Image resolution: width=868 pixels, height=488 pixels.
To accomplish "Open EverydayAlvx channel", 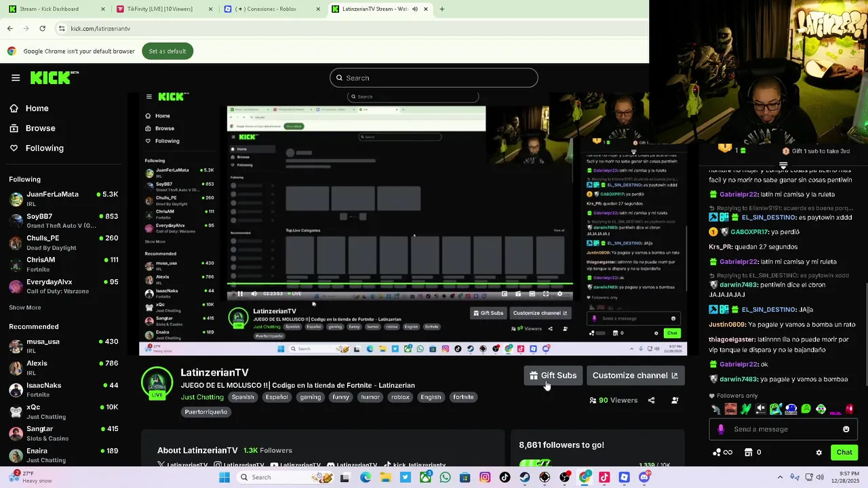I will tap(64, 286).
